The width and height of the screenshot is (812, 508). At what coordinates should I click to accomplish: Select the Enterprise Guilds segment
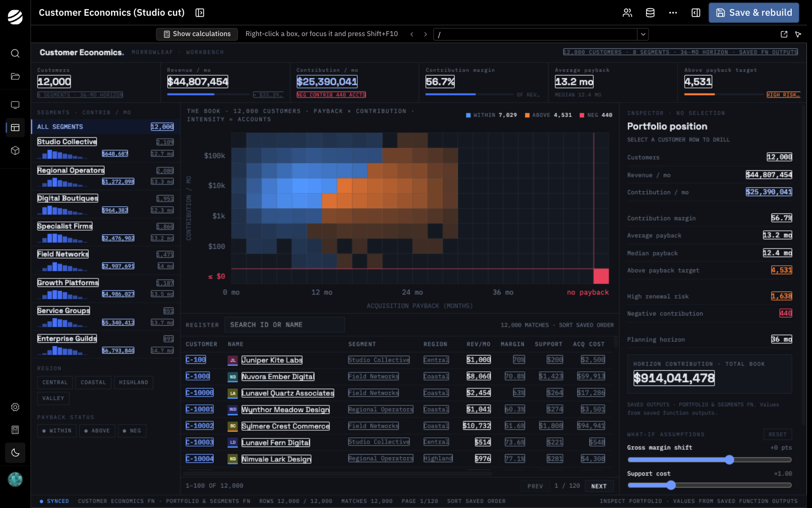pyautogui.click(x=105, y=344)
